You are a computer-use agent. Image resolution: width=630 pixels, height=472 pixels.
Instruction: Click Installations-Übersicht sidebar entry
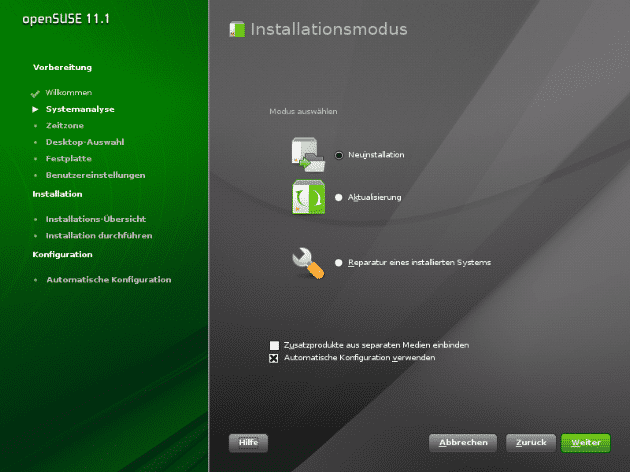(96, 218)
